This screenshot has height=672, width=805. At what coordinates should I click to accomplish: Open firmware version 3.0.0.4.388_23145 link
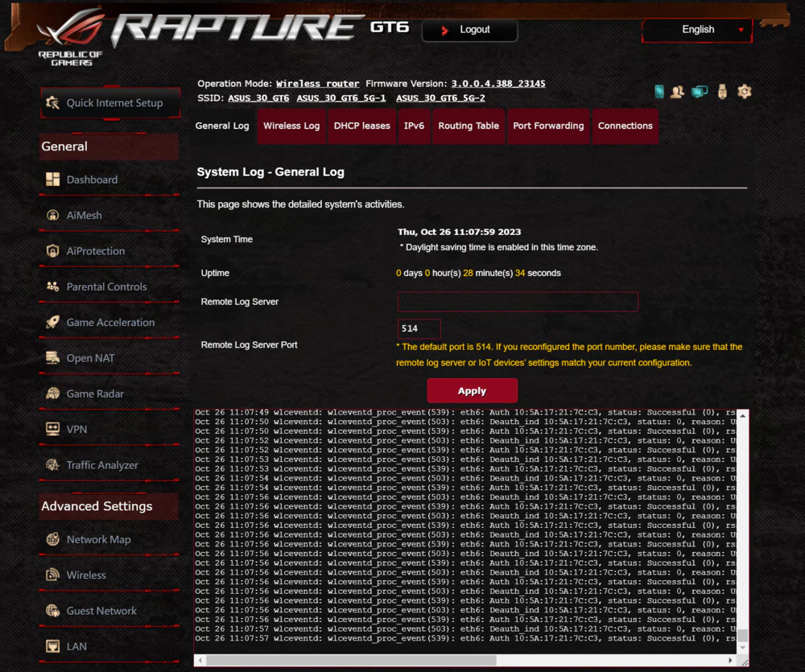point(498,84)
